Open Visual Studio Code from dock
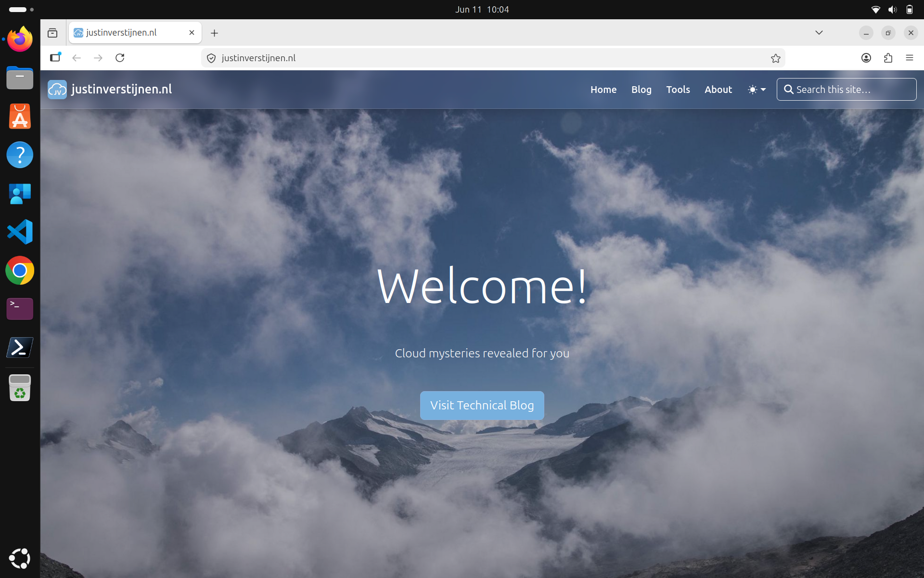The image size is (924, 578). [20, 232]
